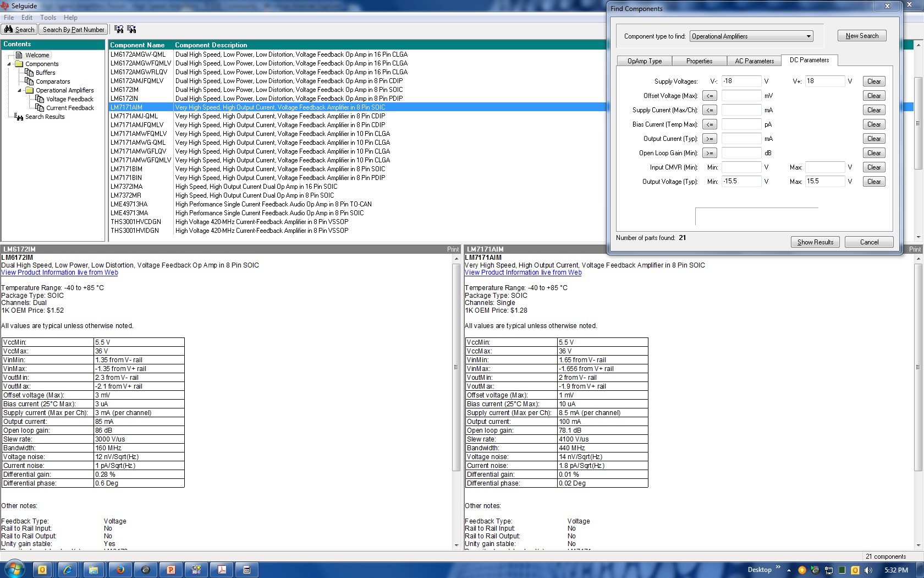Show hidden tray icons arrow

coord(789,570)
